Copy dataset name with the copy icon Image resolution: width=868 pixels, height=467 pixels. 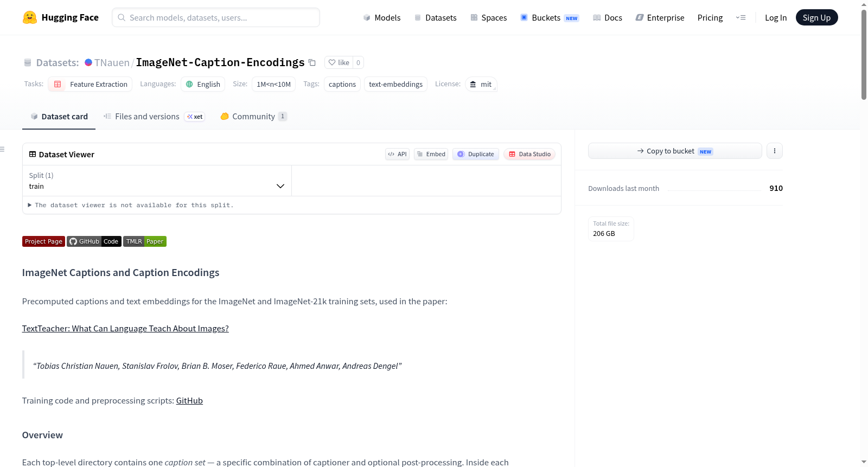pyautogui.click(x=312, y=62)
